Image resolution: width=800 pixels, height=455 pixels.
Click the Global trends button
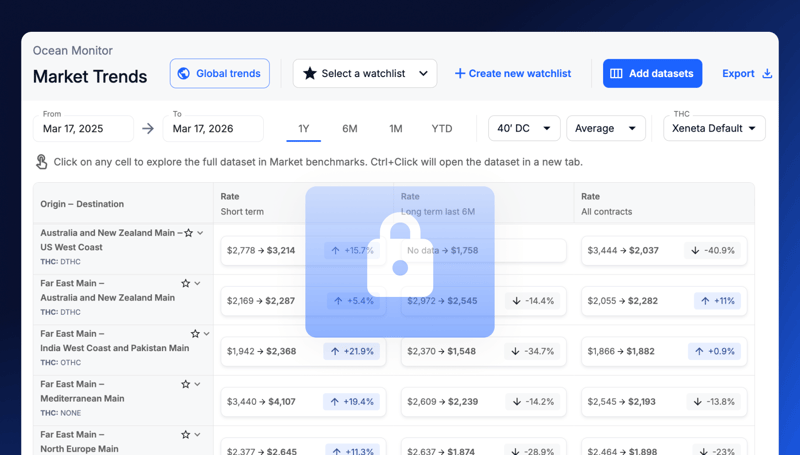(220, 73)
